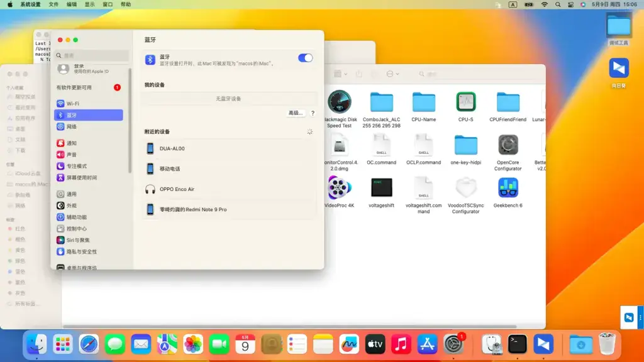Select Wi-Fi in settings sidebar

[89, 104]
